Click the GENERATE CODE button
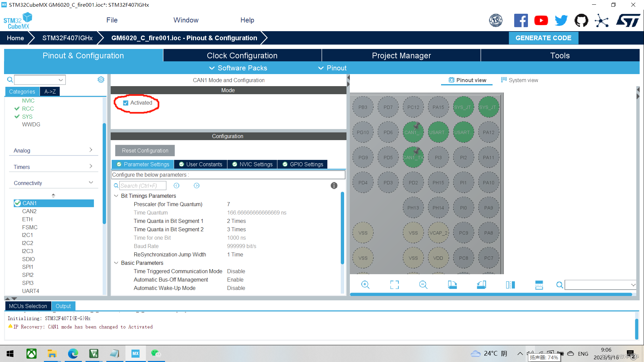 tap(543, 38)
